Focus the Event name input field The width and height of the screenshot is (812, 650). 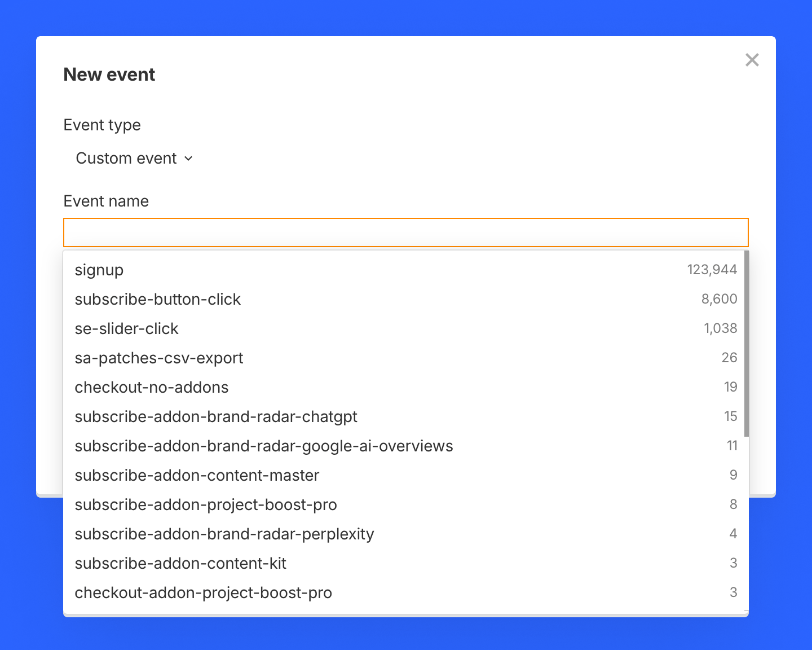click(x=405, y=232)
